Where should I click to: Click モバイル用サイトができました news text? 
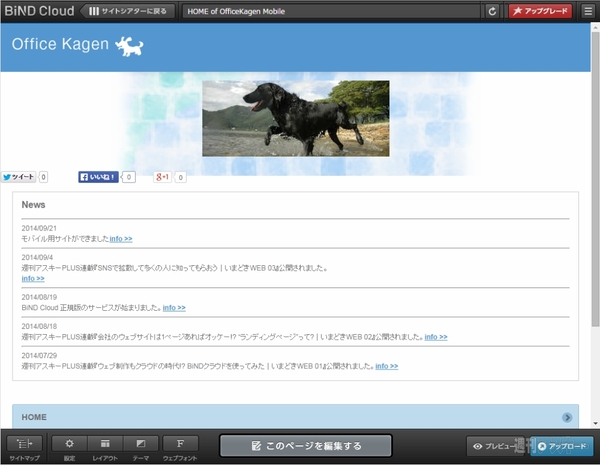(x=65, y=239)
